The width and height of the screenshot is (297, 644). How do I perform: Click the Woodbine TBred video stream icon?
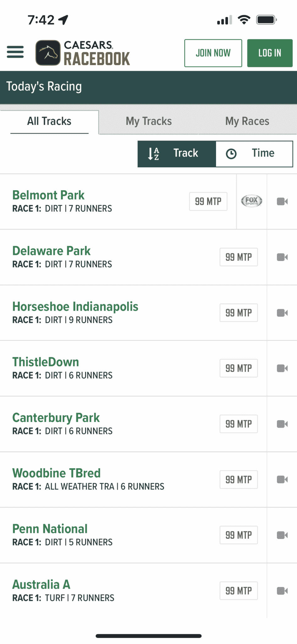282,479
